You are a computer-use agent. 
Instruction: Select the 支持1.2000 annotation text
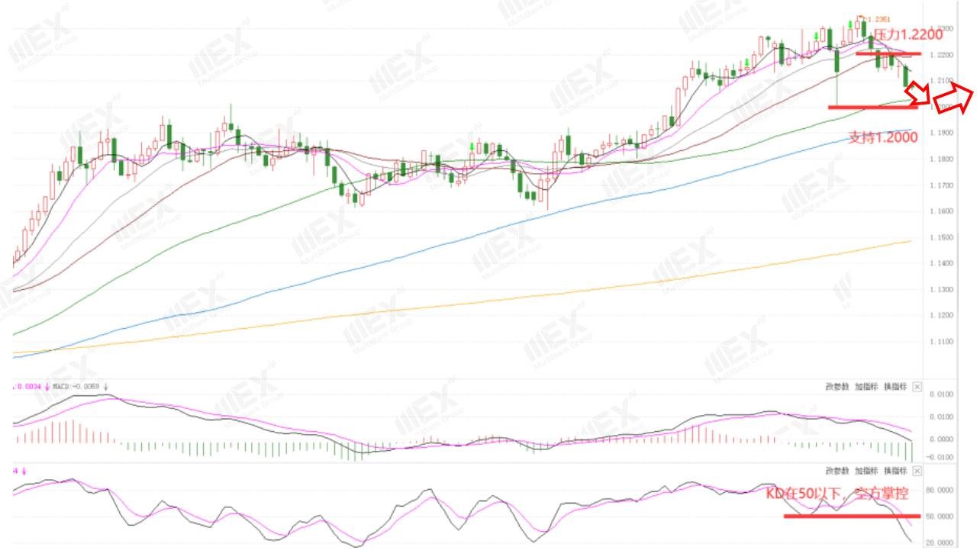pos(883,138)
